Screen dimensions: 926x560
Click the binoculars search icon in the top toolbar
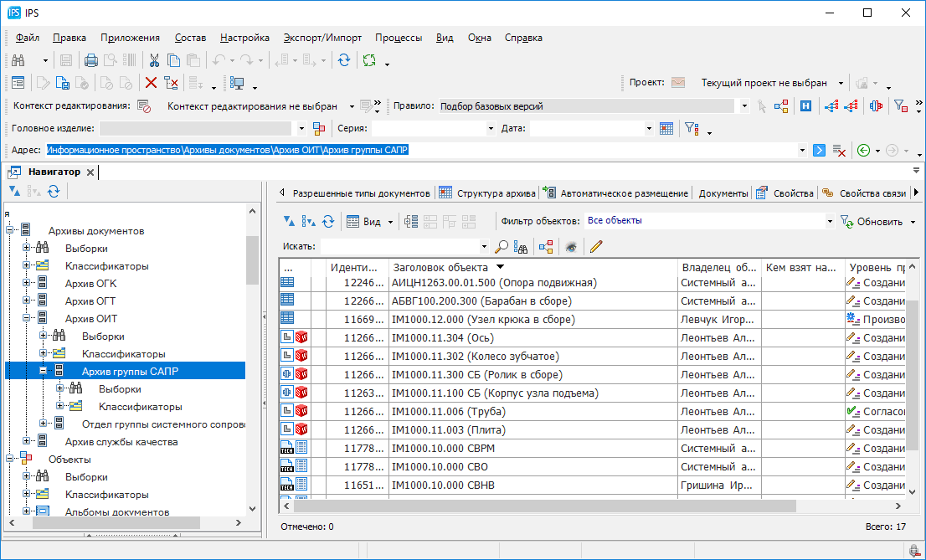tap(18, 60)
